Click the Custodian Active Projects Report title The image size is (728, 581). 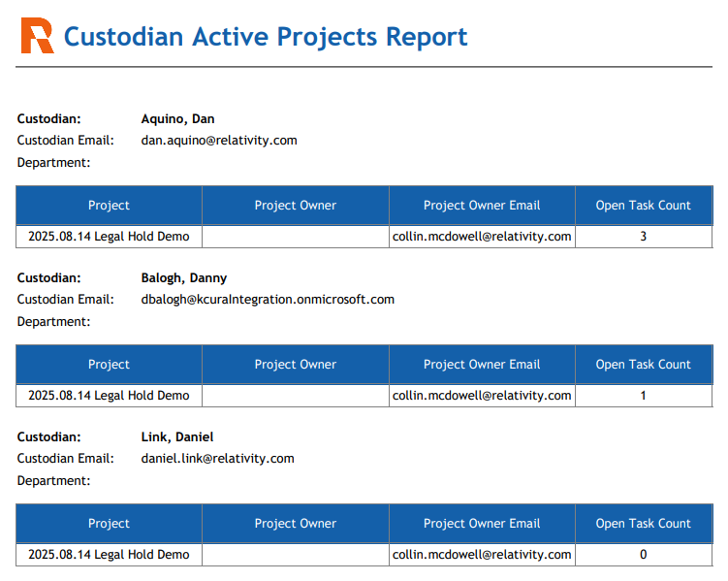click(265, 37)
